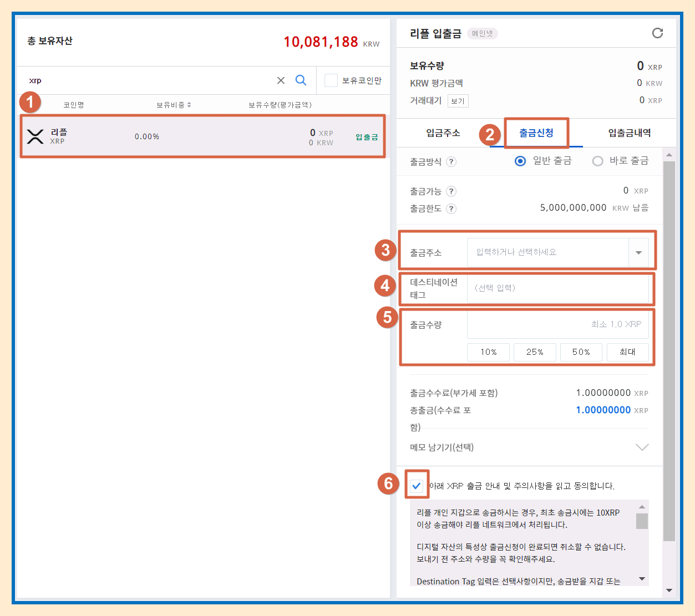The width and height of the screenshot is (695, 616).
Task: Click the 보유수량(평가금액) column header
Action: point(280,105)
